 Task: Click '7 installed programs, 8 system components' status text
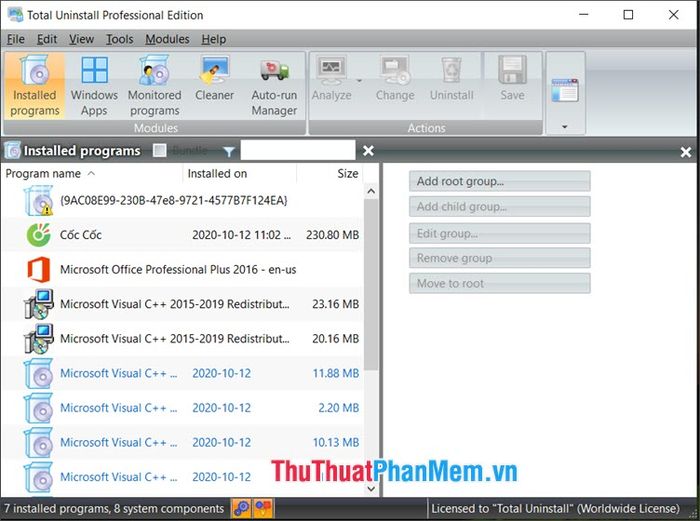[x=114, y=508]
